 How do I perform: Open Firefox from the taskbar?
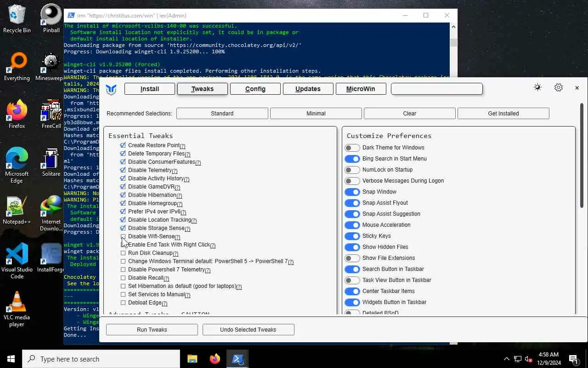215,359
